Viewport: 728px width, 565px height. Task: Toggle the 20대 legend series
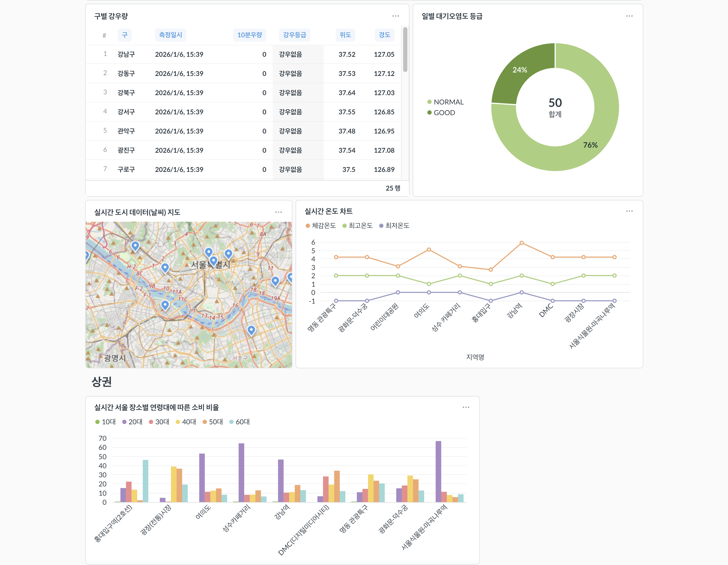pos(132,422)
